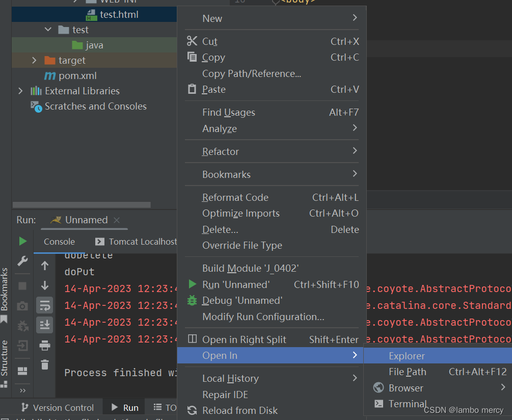
Task: Expand External Libraries node
Action: [x=20, y=91]
